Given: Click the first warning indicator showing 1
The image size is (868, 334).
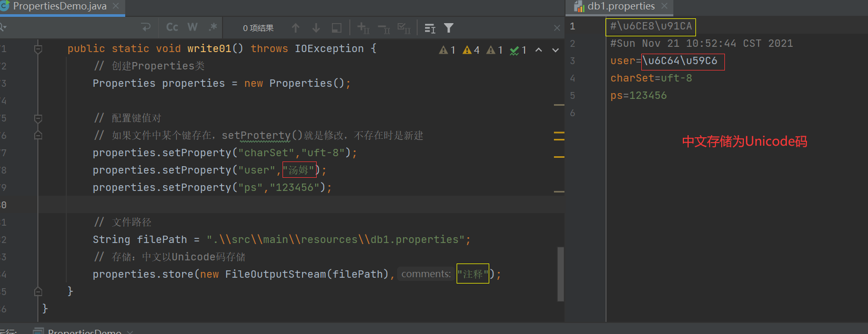Looking at the screenshot, I should click(x=447, y=50).
